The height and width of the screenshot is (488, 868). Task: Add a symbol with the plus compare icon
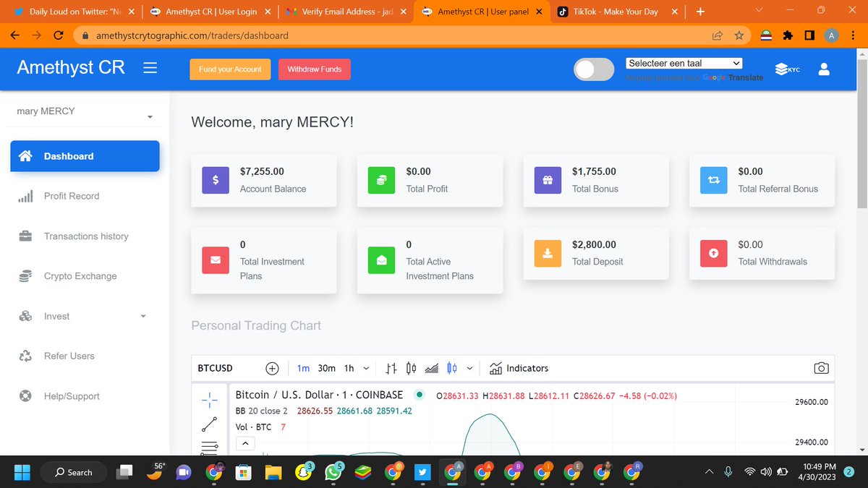click(x=272, y=368)
